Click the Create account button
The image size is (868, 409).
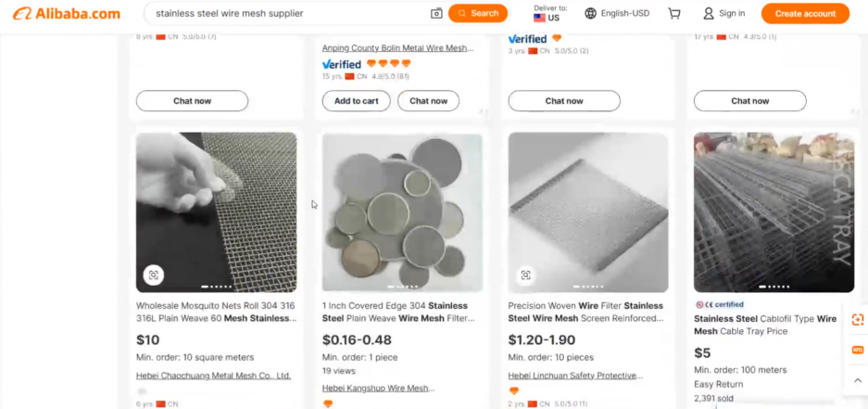pos(804,14)
